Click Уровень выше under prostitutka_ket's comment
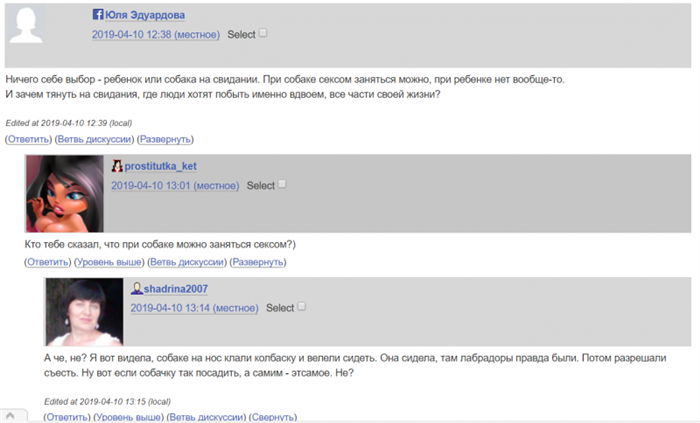Viewport: 700px width, 423px height. tap(109, 262)
